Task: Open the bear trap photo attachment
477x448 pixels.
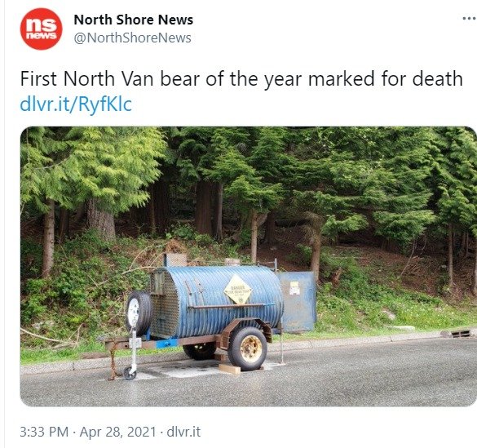Action: coord(248,266)
